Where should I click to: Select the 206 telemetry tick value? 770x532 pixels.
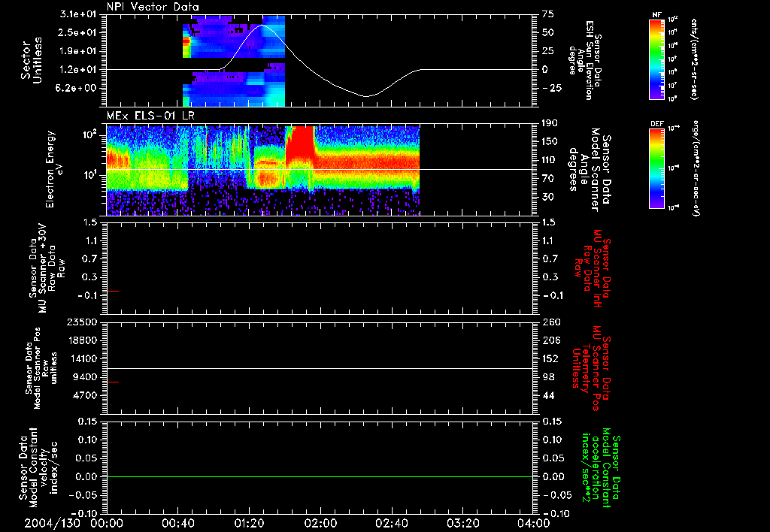(x=551, y=340)
